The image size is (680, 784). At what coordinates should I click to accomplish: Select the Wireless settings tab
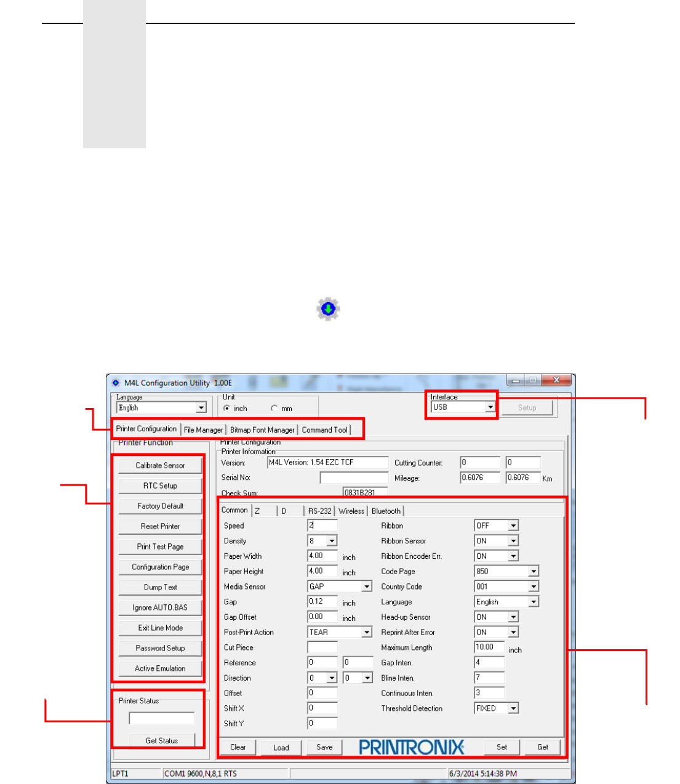click(x=351, y=511)
